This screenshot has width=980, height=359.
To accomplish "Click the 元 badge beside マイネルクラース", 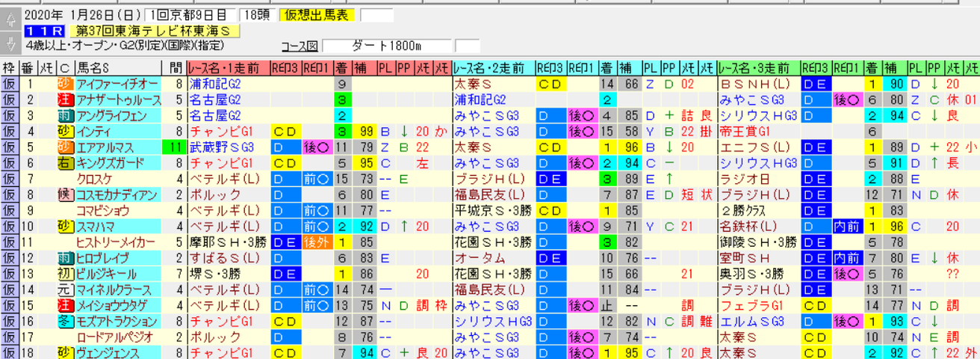I will [x=66, y=289].
